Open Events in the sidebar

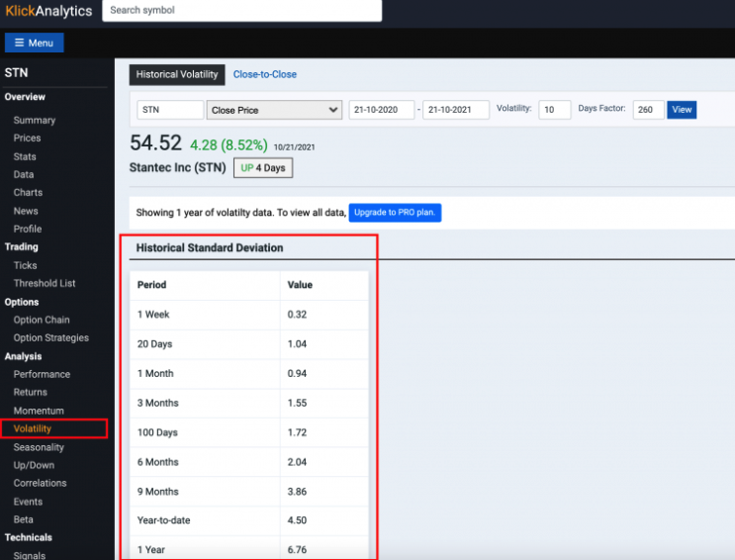(28, 502)
